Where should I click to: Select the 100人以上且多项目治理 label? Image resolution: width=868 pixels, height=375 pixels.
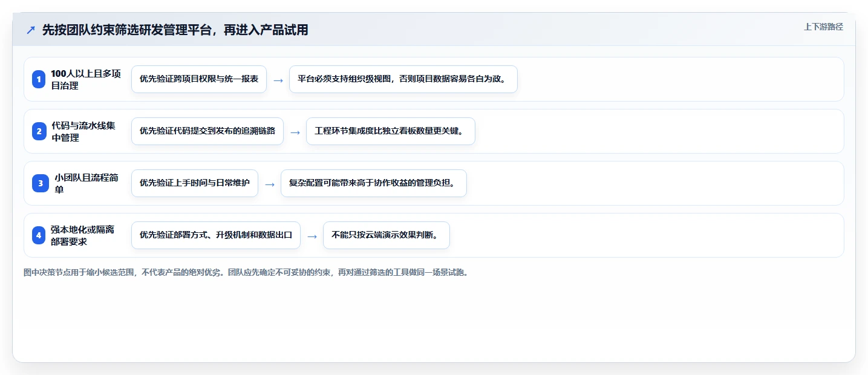86,79
